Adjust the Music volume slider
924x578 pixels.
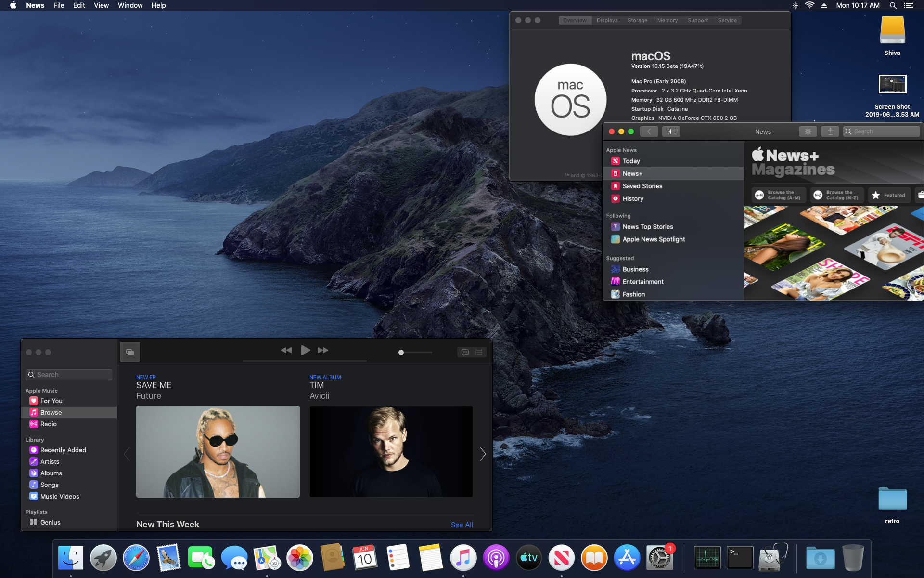click(401, 353)
